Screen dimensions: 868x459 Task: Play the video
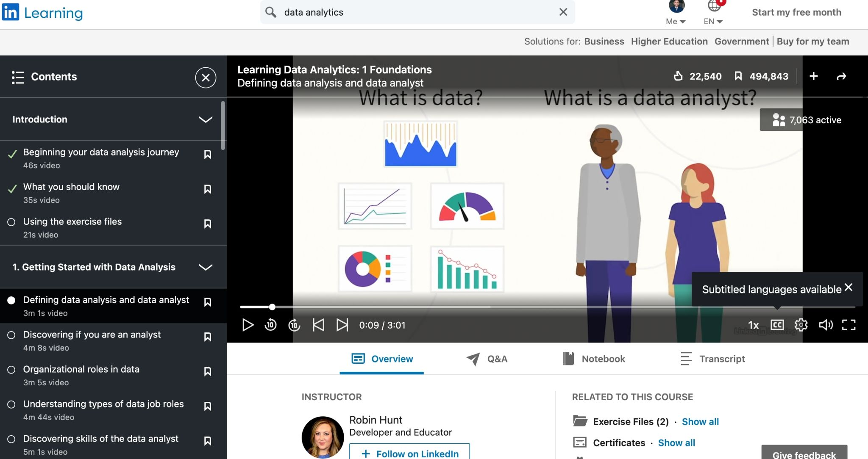[248, 325]
